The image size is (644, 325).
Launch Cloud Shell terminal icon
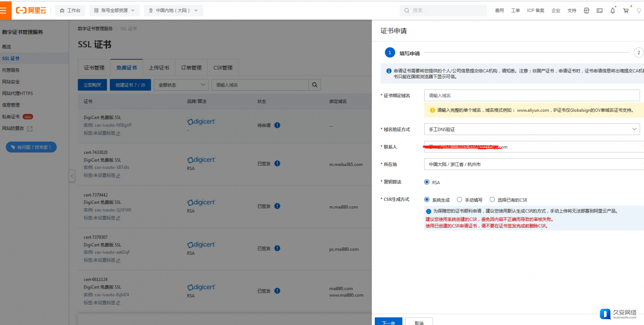point(599,10)
